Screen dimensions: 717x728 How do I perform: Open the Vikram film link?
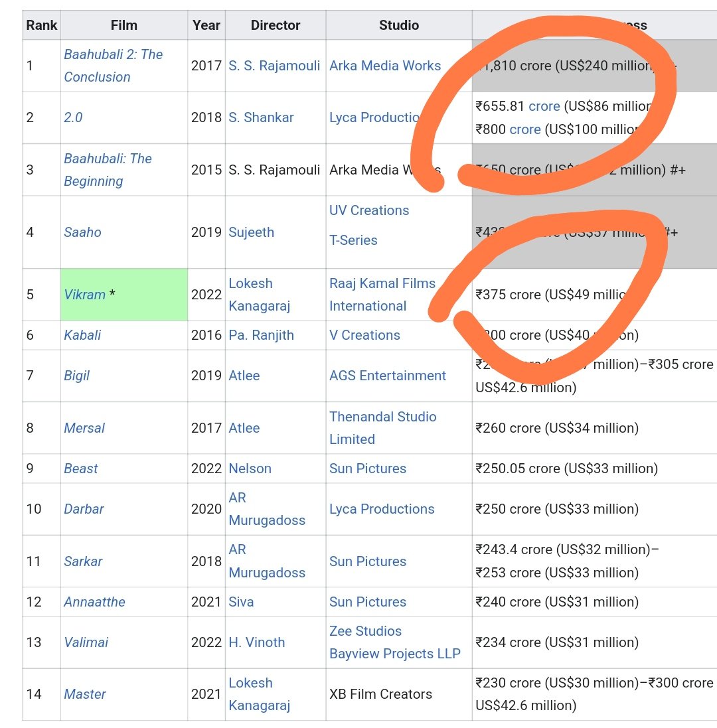pos(84,295)
